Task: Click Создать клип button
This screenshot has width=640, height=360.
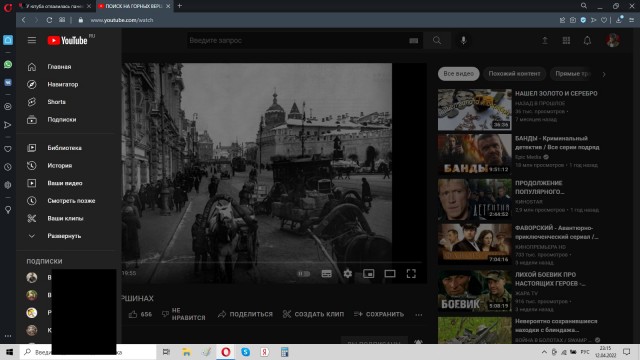Action: coord(313,314)
